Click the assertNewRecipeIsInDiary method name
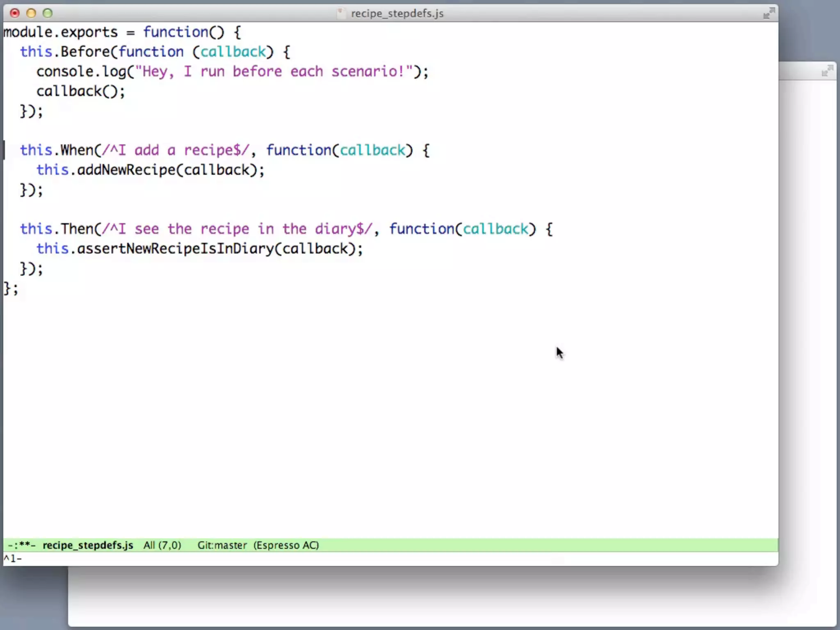 click(175, 249)
